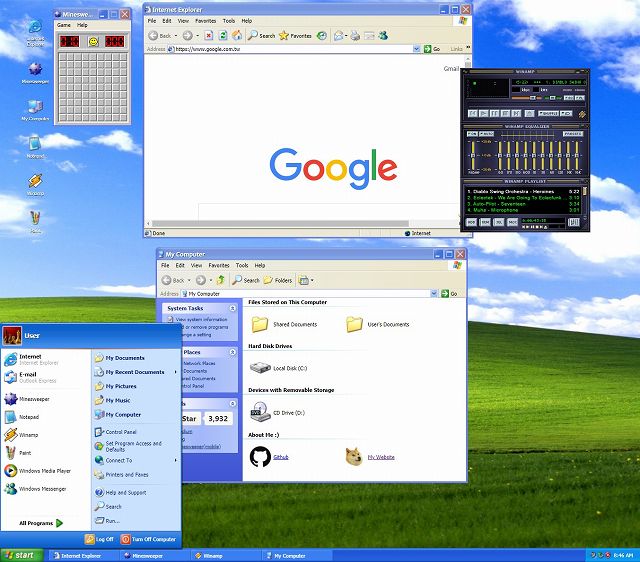Open Help menu in Minesweeper
The height and width of the screenshot is (562, 640).
coord(82,25)
